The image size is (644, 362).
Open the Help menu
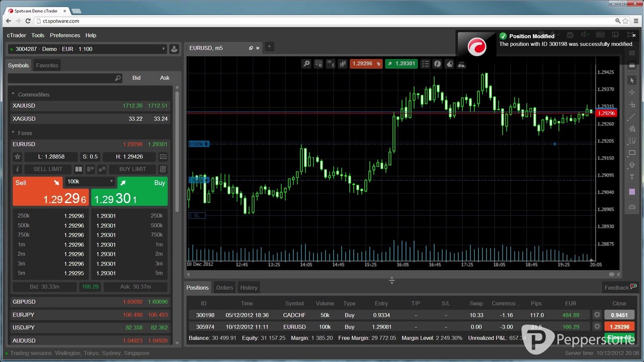91,35
